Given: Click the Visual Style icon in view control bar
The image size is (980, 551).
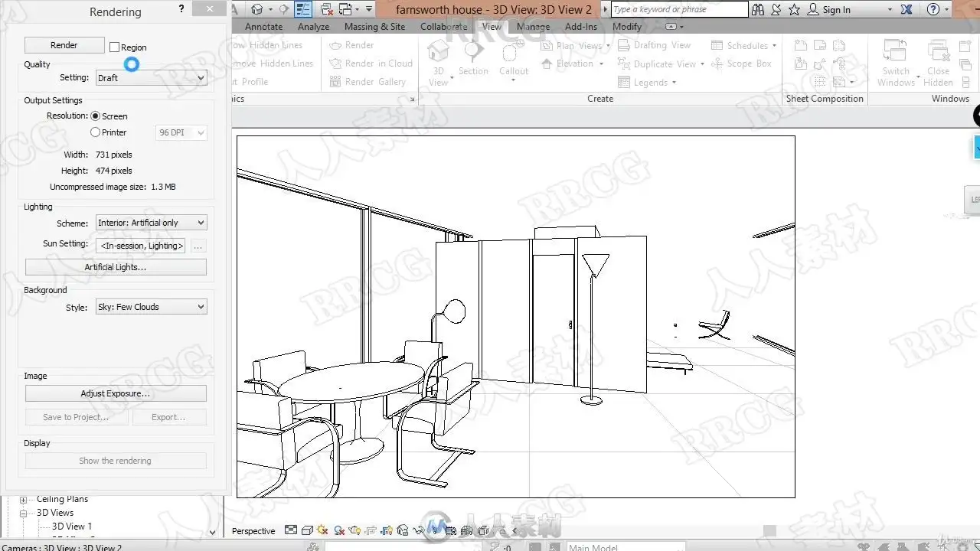Looking at the screenshot, I should tap(306, 530).
